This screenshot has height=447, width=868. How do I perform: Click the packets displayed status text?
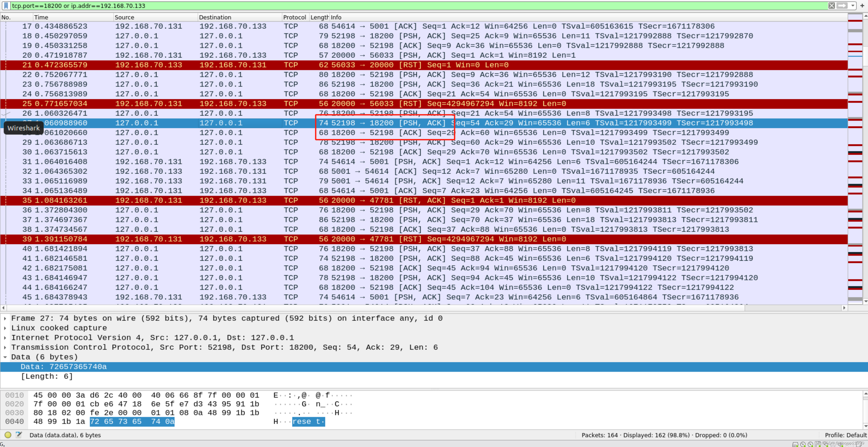(664, 435)
